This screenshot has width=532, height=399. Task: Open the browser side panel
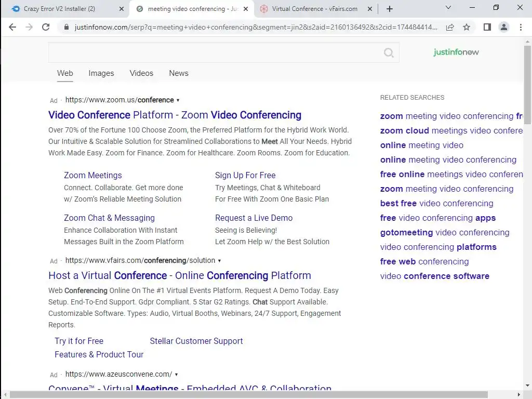487,27
